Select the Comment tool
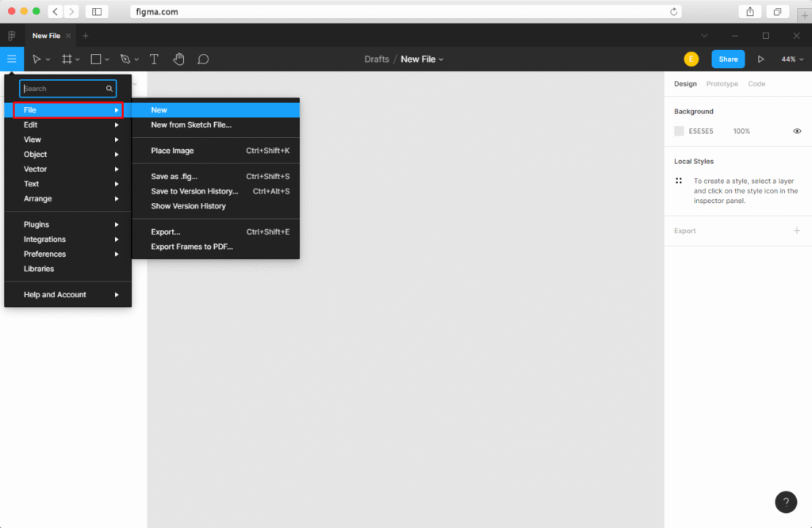This screenshot has width=812, height=528. [x=203, y=59]
